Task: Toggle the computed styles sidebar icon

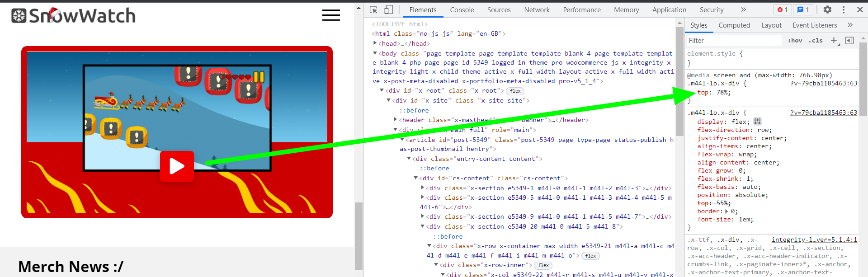Action: (849, 41)
